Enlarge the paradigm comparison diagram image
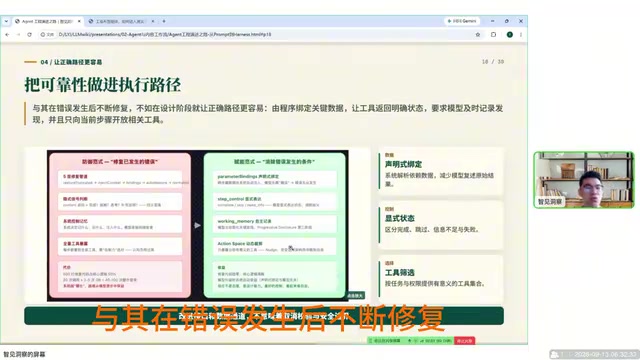This screenshot has width=640, height=360. tap(198, 225)
